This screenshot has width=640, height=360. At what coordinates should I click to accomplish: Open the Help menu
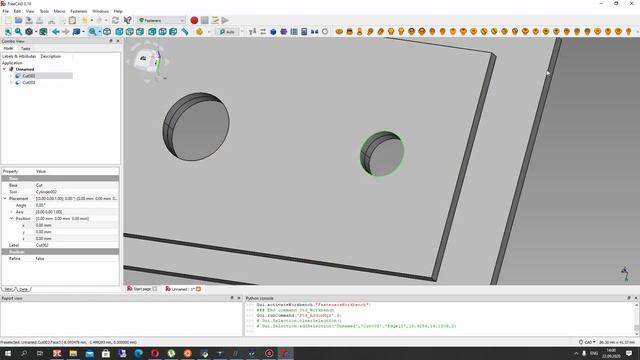coord(118,11)
